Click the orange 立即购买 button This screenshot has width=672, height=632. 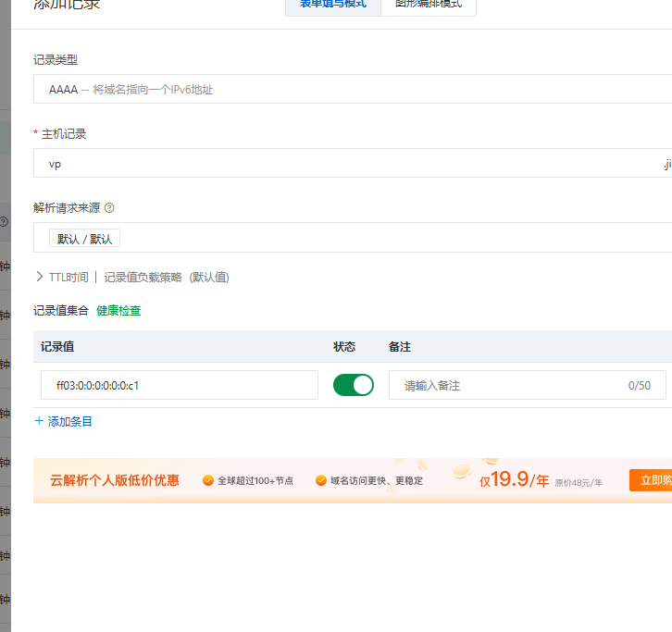point(651,480)
